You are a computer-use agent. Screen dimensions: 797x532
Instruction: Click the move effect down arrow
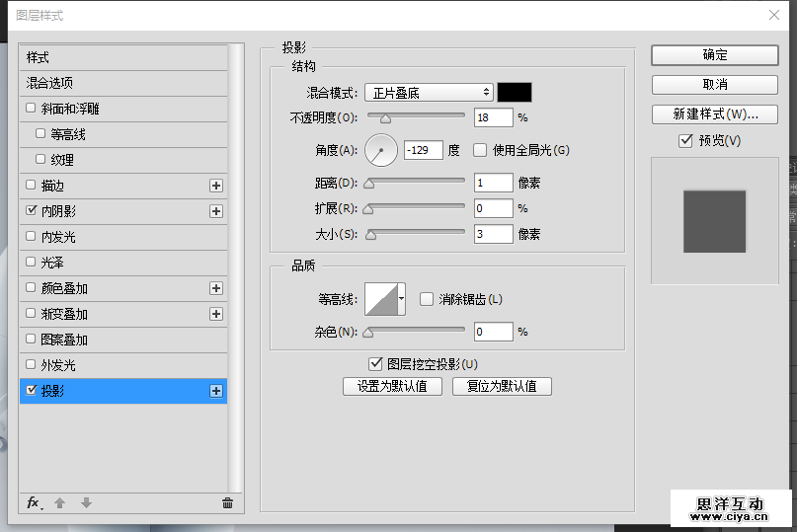tap(86, 503)
